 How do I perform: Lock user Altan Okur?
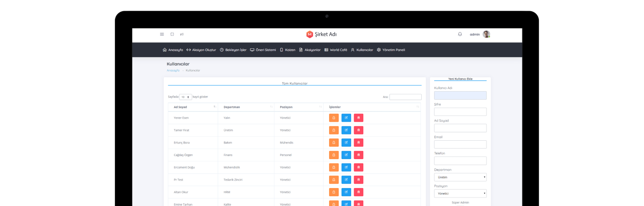coord(334,192)
